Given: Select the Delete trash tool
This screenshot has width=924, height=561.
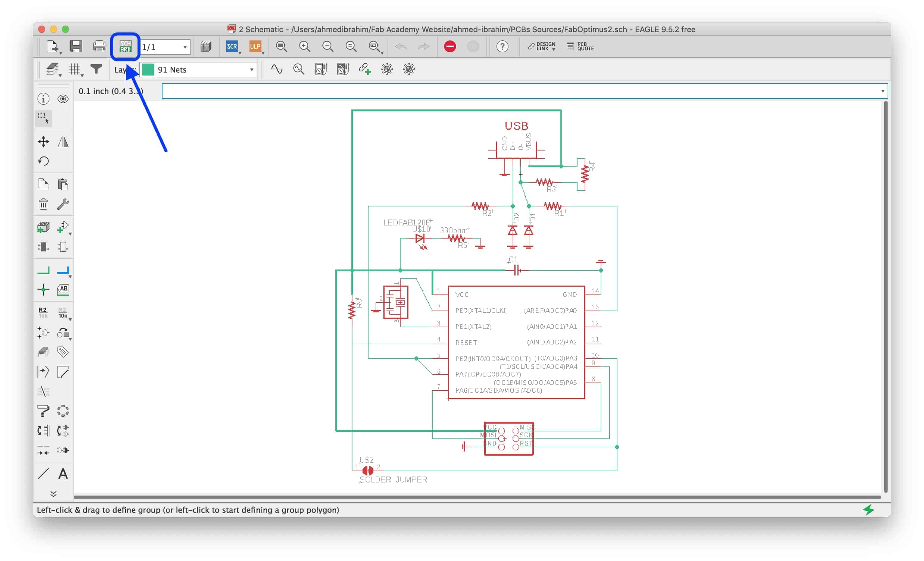Looking at the screenshot, I should (43, 204).
